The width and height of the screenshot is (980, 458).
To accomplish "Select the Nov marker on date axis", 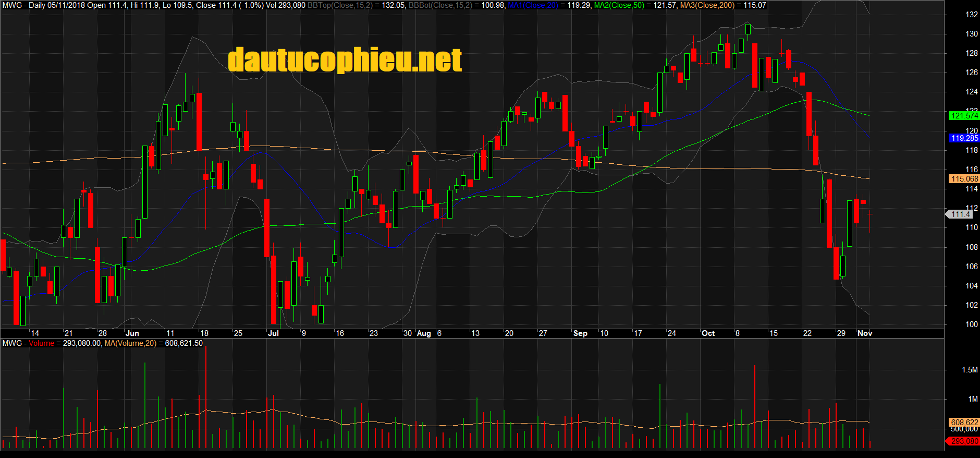I will pos(864,333).
